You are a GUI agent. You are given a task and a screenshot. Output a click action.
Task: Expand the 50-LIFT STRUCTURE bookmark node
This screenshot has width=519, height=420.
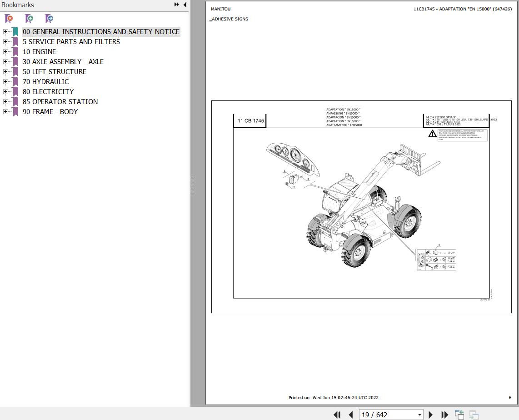coord(5,71)
